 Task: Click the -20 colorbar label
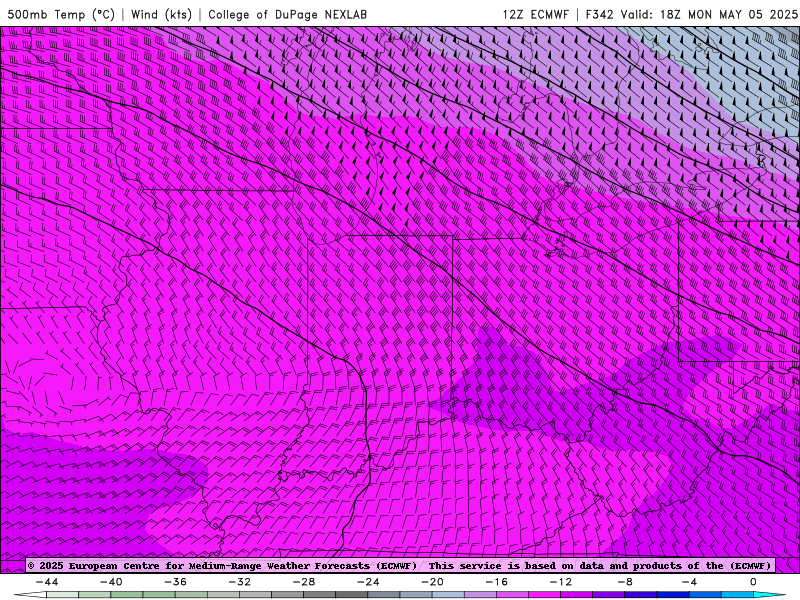(432, 582)
